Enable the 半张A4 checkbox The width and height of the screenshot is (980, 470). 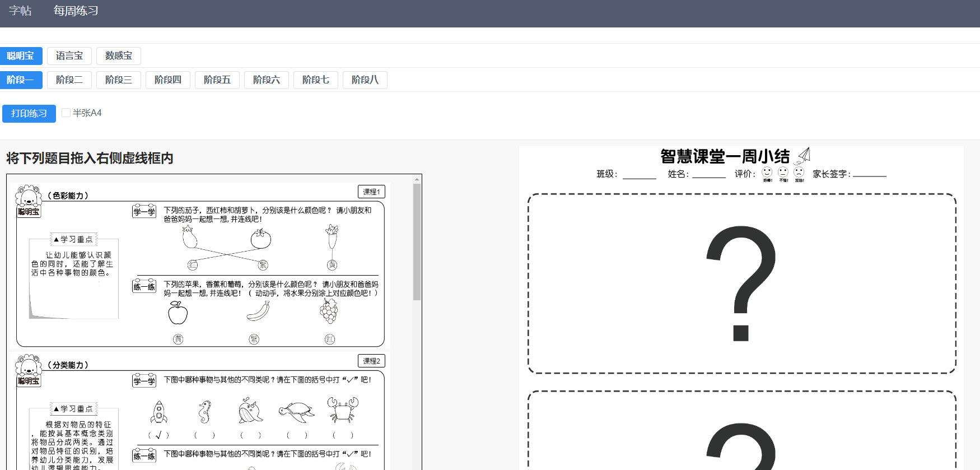point(66,113)
